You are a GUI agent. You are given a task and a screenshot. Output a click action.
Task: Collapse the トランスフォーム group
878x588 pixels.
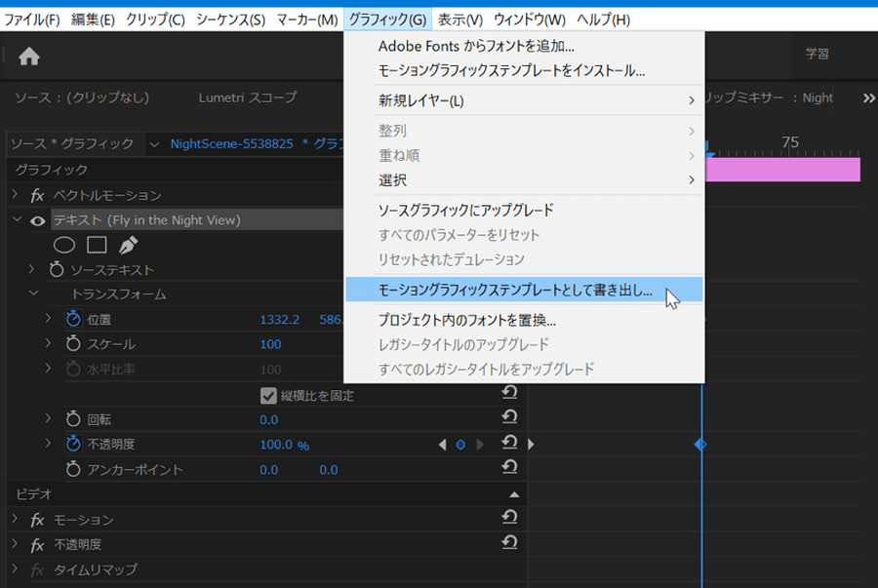35,294
